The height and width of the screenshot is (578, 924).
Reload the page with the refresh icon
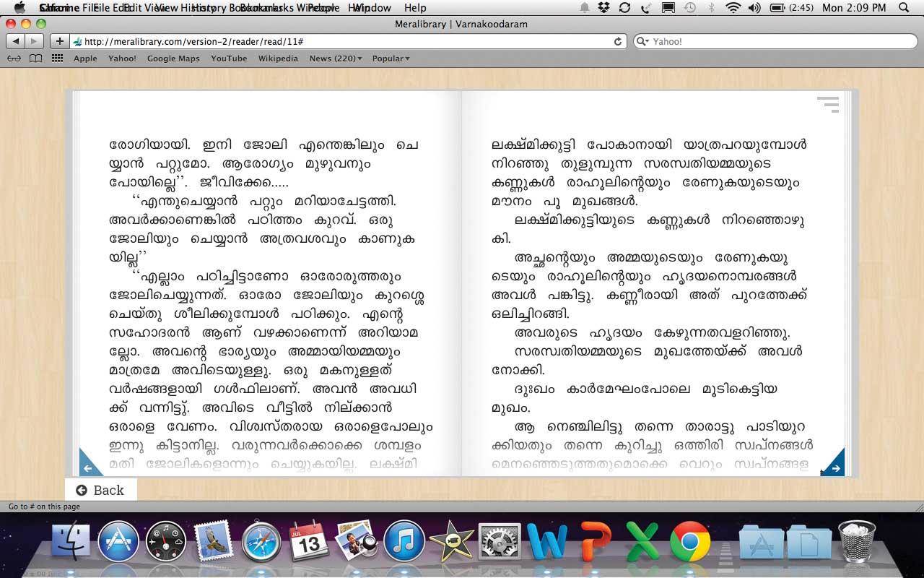[x=618, y=41]
